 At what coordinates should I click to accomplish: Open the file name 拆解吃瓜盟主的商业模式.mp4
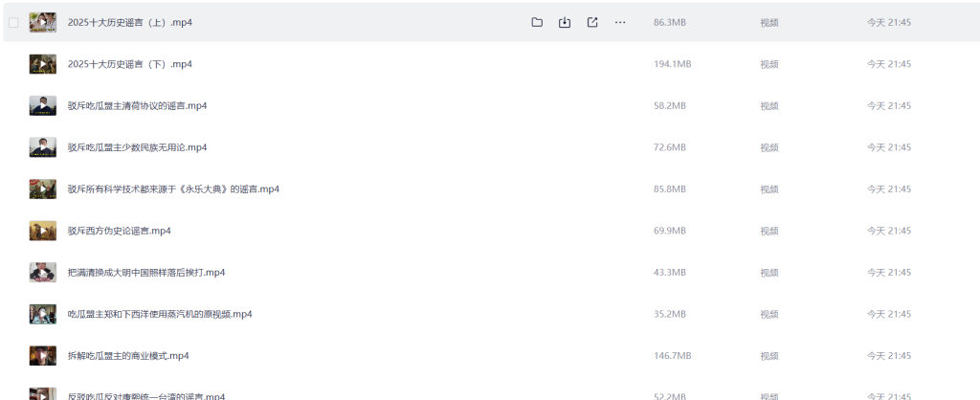tap(128, 356)
